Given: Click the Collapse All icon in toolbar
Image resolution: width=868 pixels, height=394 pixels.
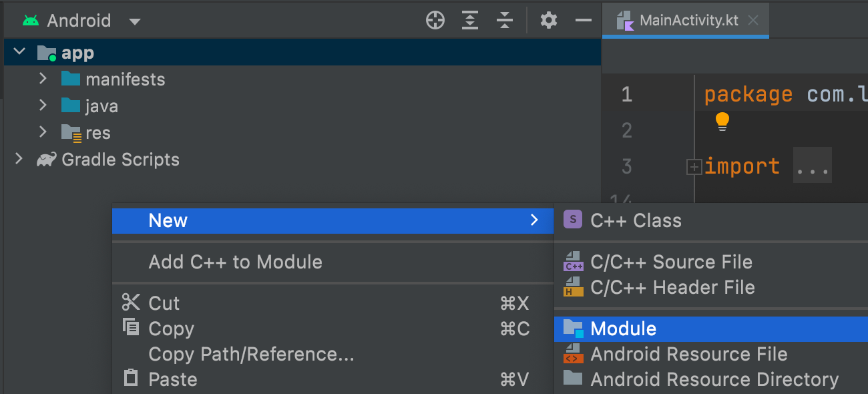Looking at the screenshot, I should click(x=505, y=21).
